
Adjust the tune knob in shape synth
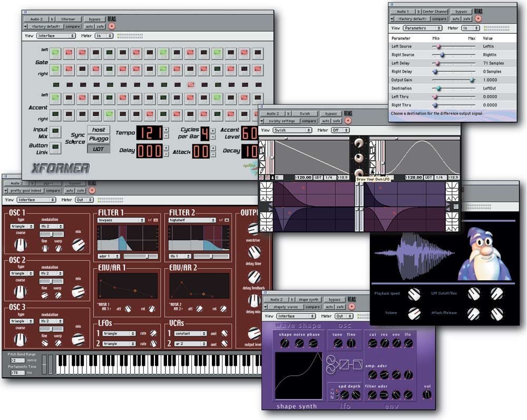point(337,343)
